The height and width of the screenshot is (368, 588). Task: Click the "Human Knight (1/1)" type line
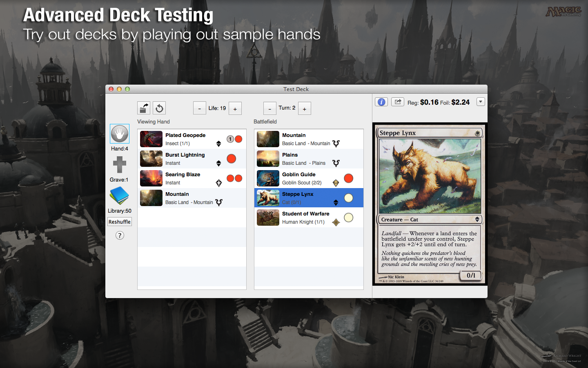coord(303,222)
